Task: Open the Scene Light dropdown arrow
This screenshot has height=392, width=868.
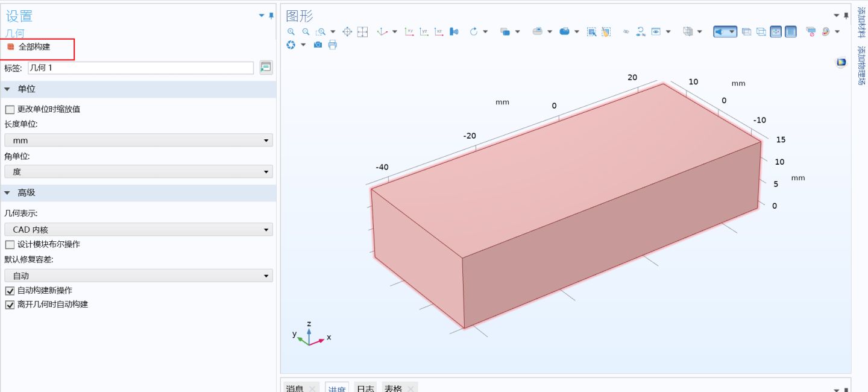Action: click(732, 31)
